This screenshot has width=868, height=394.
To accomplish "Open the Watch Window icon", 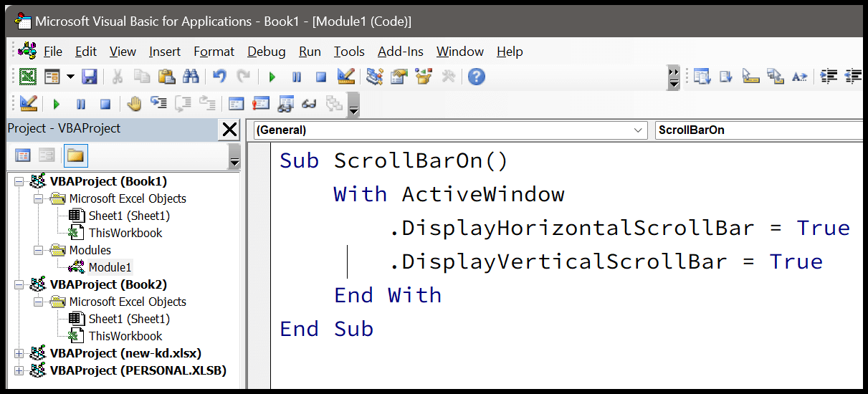I will point(285,105).
